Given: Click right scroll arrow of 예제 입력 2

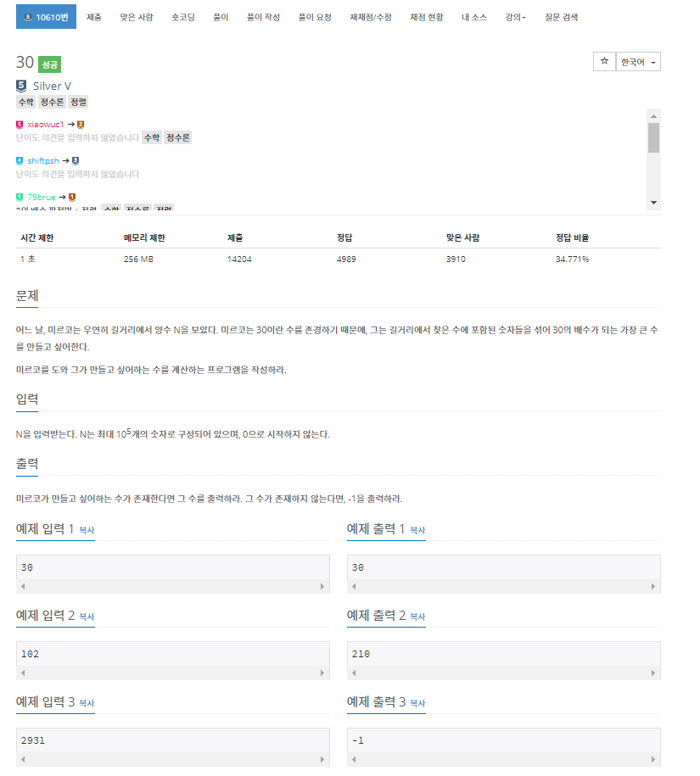Looking at the screenshot, I should 322,673.
